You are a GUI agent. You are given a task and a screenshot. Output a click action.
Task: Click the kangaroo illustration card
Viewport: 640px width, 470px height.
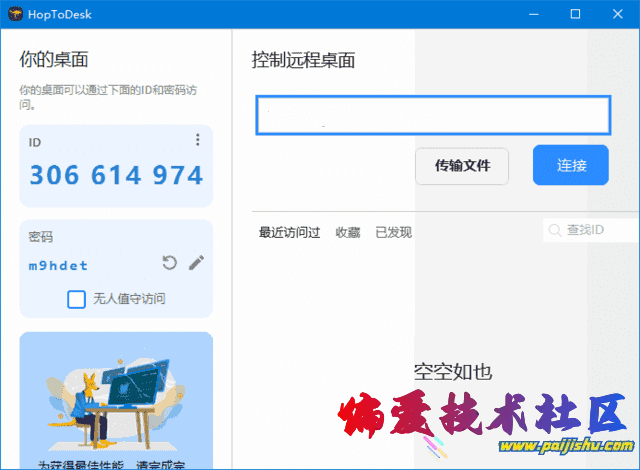[x=116, y=401]
